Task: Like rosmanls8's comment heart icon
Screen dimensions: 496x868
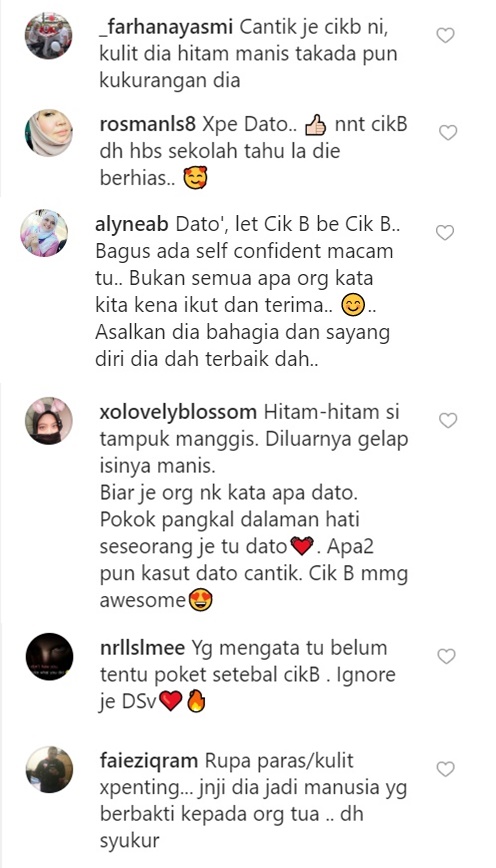Action: click(x=447, y=133)
